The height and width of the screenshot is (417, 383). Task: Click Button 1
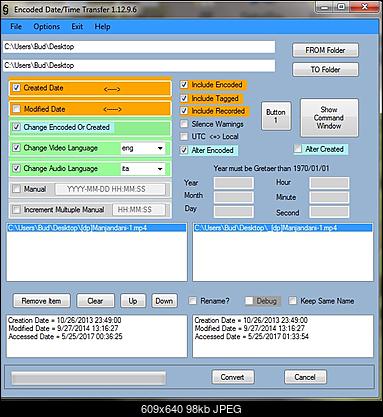[276, 116]
